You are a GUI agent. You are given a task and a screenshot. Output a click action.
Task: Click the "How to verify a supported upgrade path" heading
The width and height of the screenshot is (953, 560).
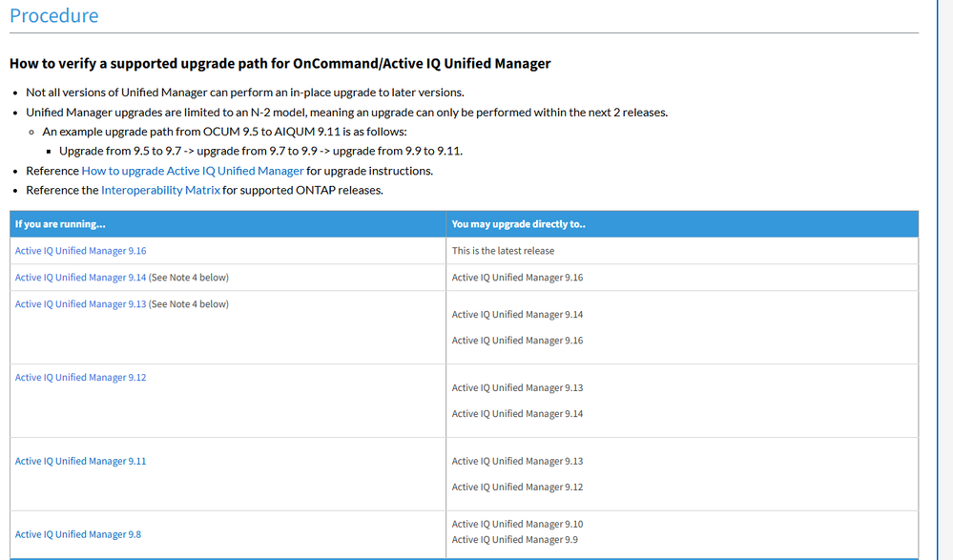point(280,64)
